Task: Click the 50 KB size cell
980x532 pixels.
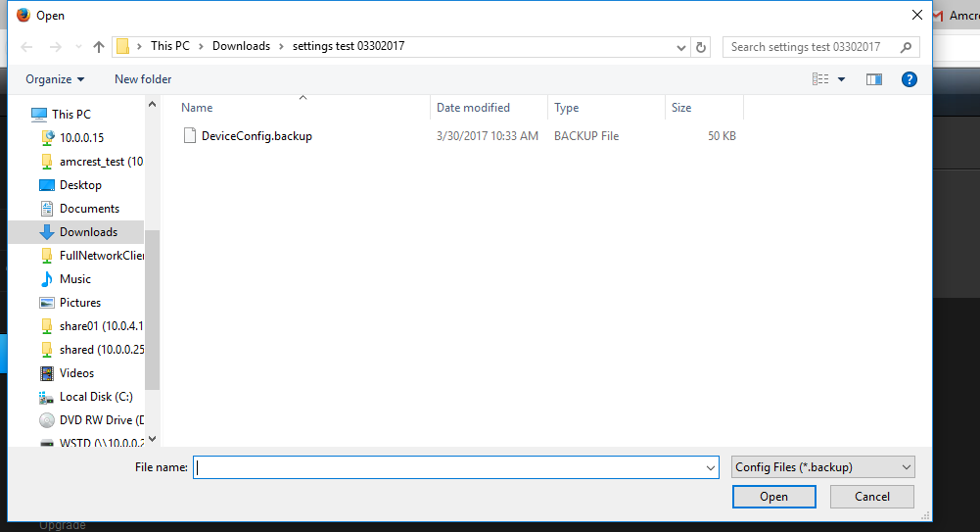Action: pyautogui.click(x=722, y=135)
